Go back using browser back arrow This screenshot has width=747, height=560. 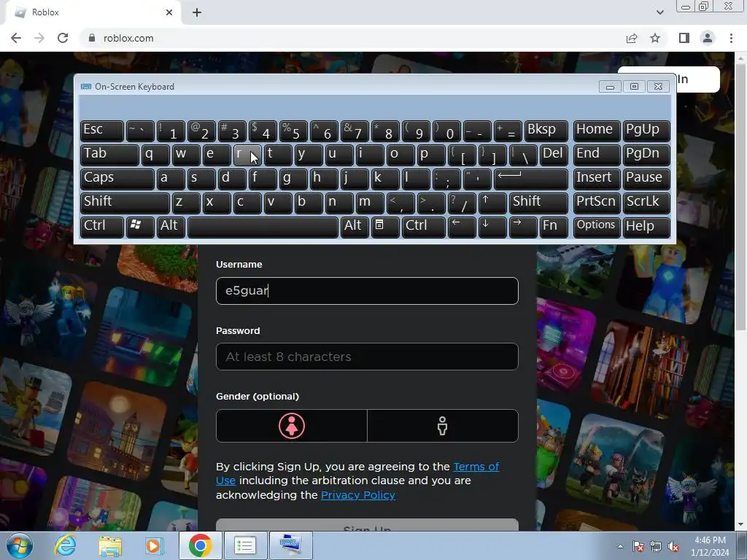(16, 38)
